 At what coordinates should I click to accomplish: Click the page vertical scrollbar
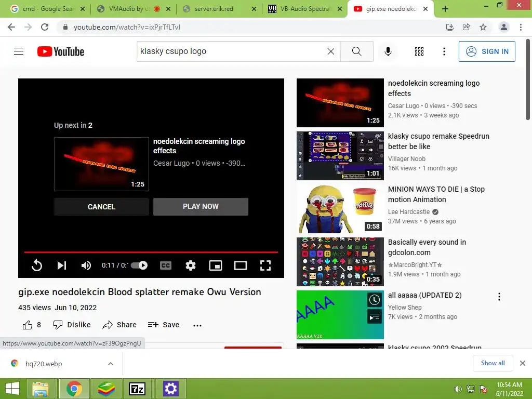(528, 80)
